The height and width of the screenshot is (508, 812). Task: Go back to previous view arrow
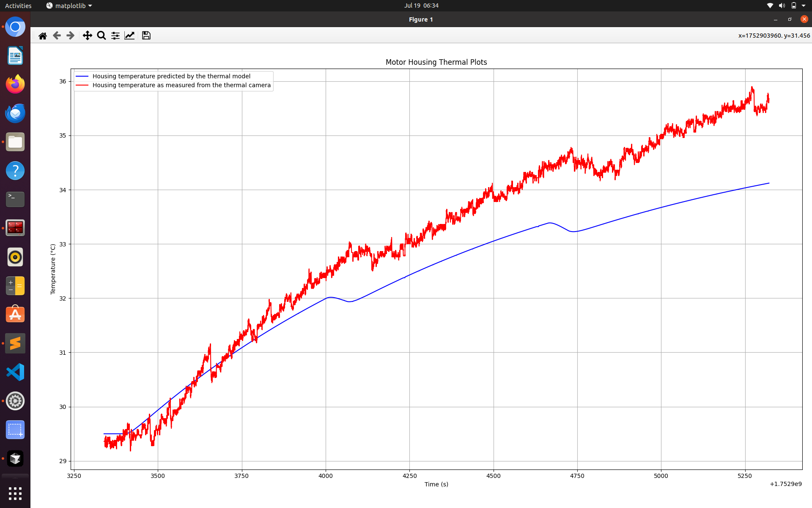(57, 36)
